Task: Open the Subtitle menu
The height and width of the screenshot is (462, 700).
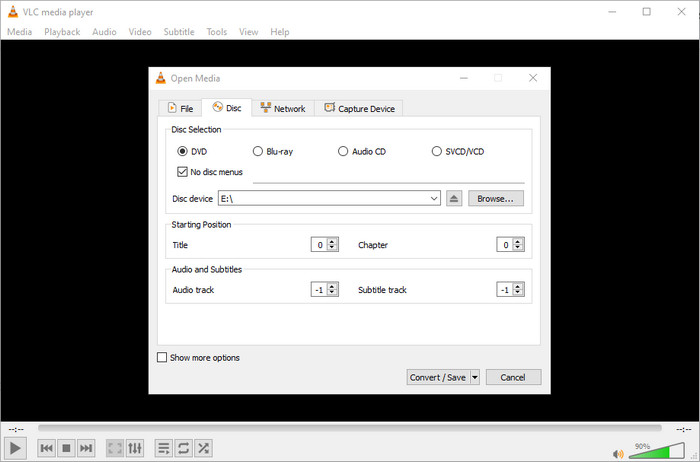Action: point(179,32)
